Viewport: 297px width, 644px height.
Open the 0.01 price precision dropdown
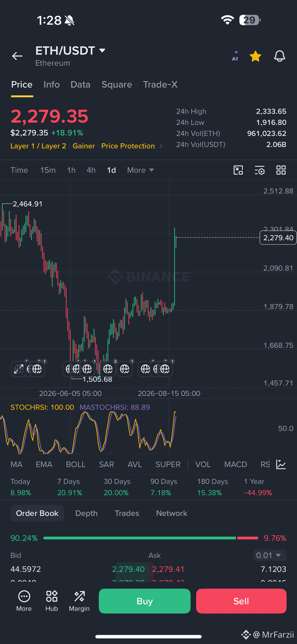[x=270, y=555]
